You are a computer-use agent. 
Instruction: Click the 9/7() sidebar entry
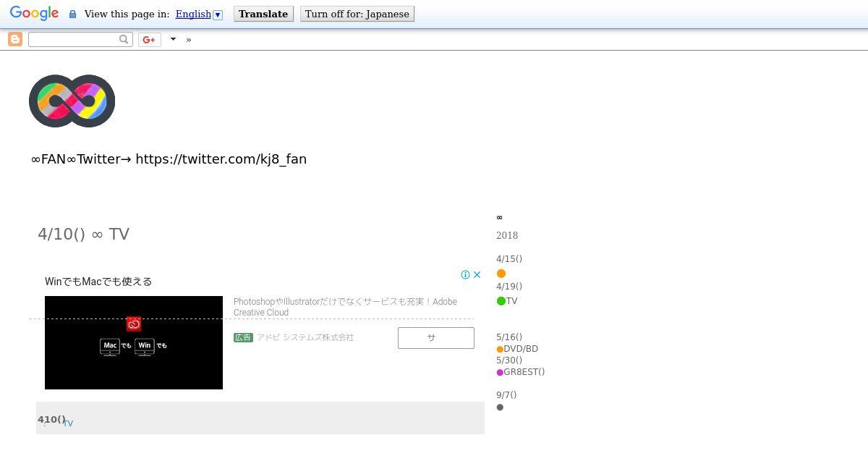coord(506,395)
